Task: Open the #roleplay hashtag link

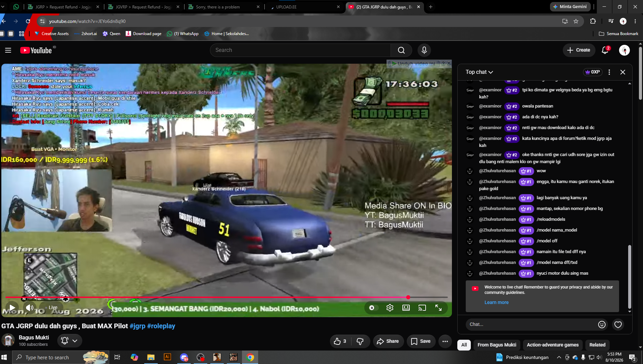Action: (161, 326)
